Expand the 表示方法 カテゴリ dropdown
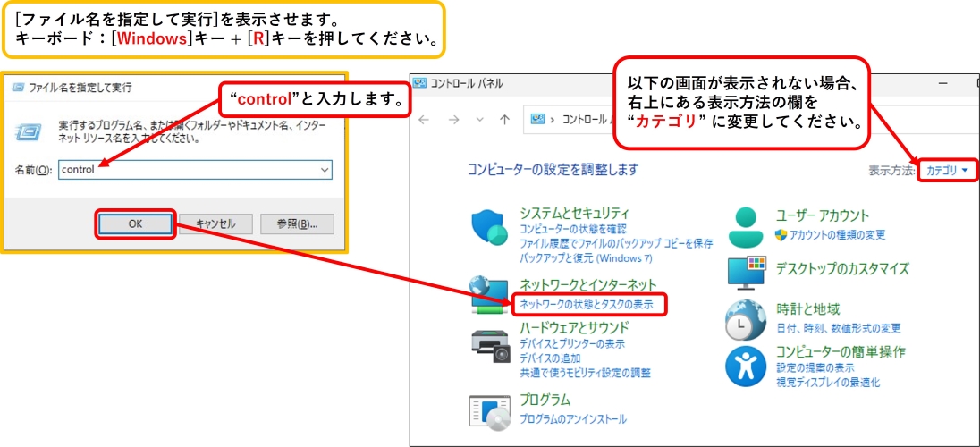 948,170
